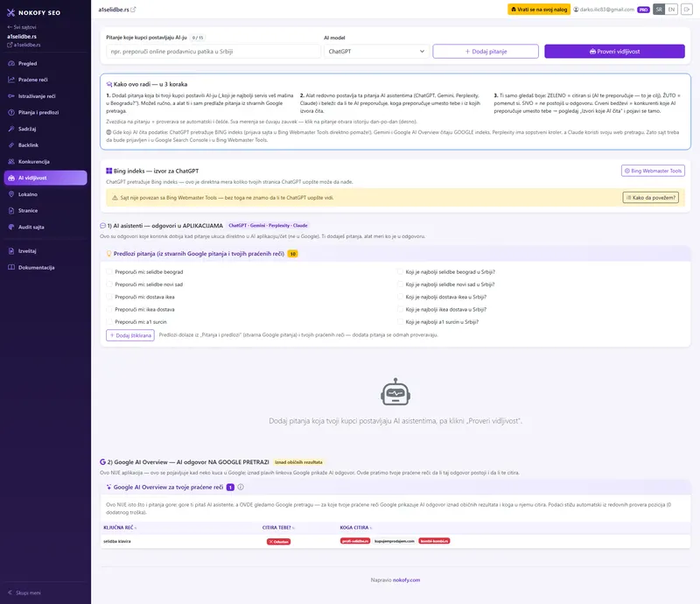The image size is (700, 604).
Task: Check 'Preporuči mi: a1 surcin'
Action: (108, 321)
